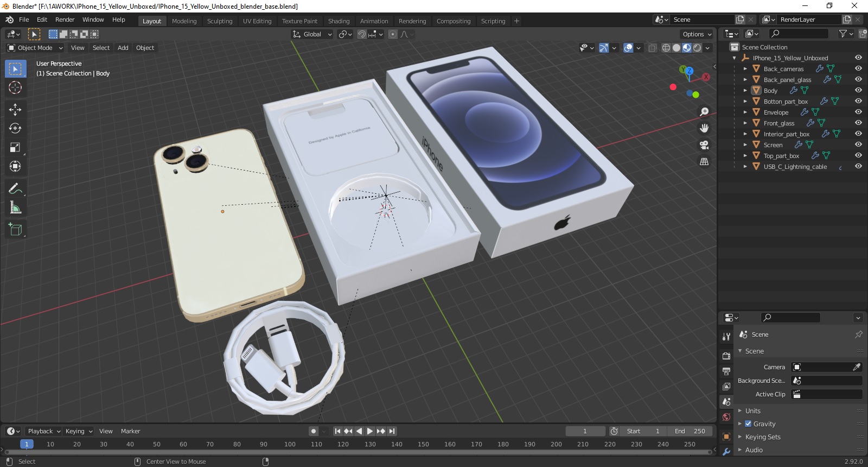Click the red X axis gizmo ball
The width and height of the screenshot is (868, 467).
(706, 77)
